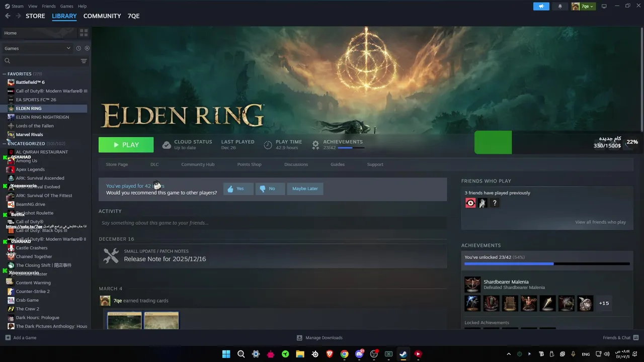Viewport: 644px width, 362px height.
Task: Click the ready-to-play filter icon
Action: (87, 48)
